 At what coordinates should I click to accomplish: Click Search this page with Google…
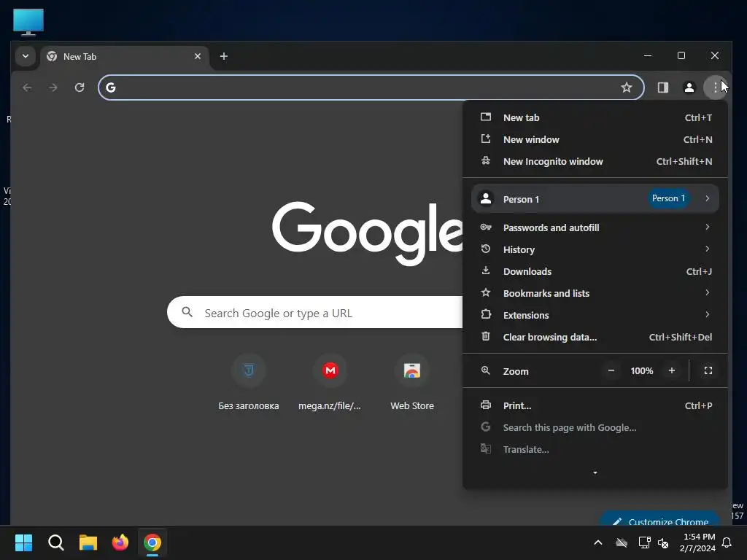[595, 427]
